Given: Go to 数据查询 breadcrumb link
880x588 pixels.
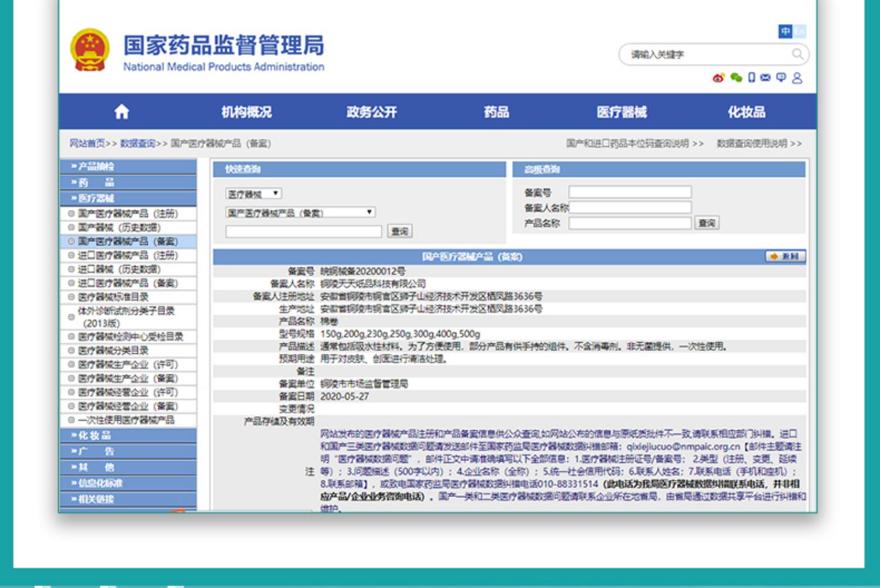Looking at the screenshot, I should tap(138, 143).
